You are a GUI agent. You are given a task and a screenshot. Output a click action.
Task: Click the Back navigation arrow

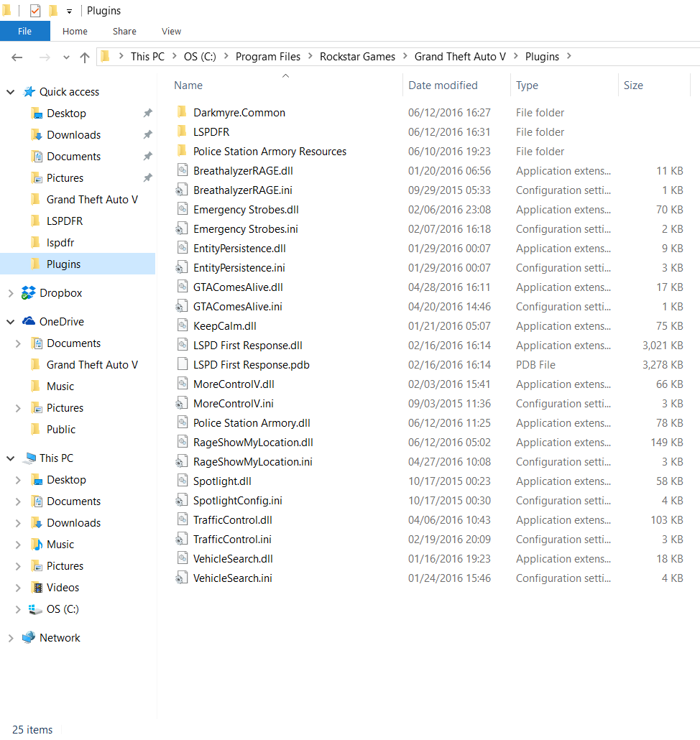[17, 57]
